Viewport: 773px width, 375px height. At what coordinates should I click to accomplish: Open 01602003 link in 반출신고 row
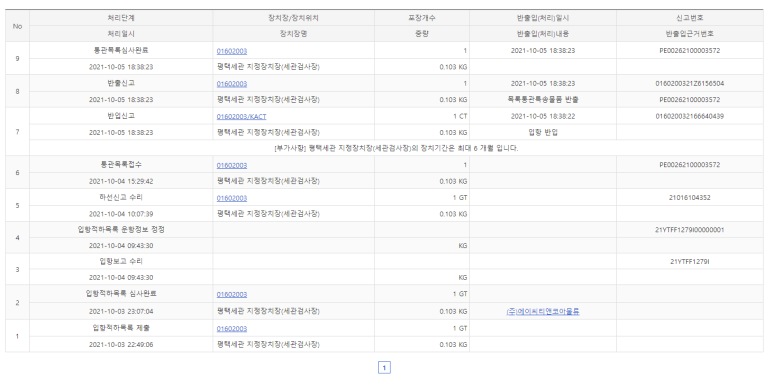(232, 84)
